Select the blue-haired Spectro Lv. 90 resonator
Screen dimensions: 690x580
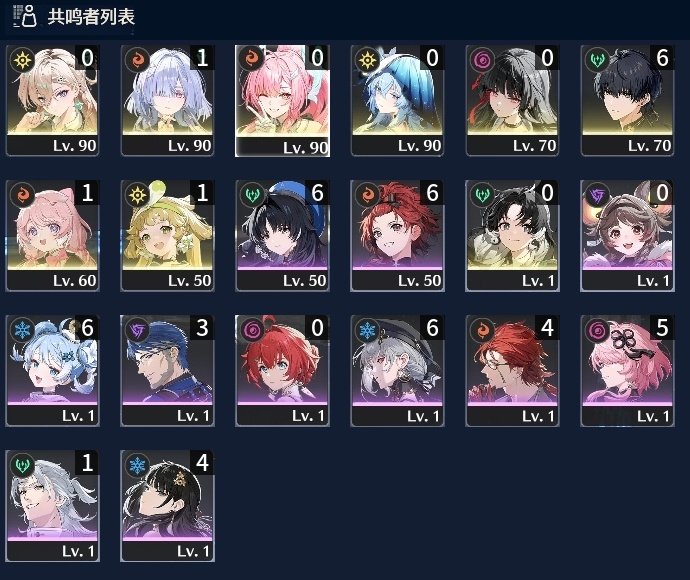click(397, 101)
